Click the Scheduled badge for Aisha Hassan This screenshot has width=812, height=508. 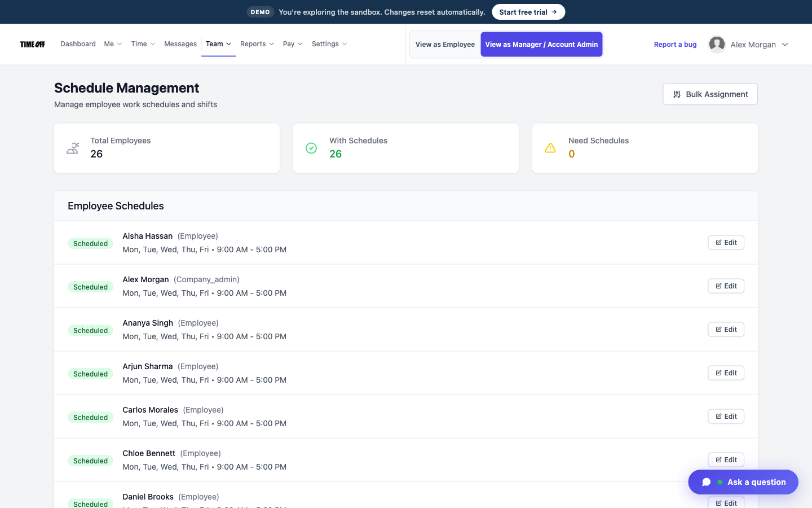[x=90, y=243]
